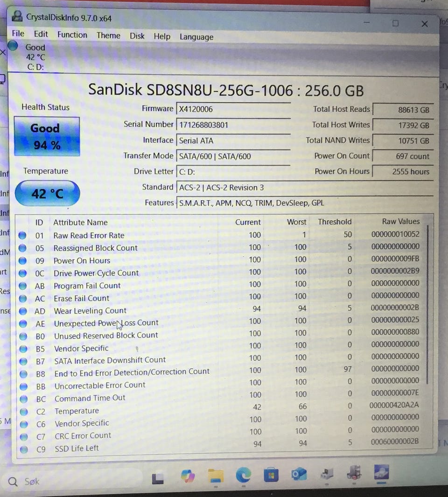This screenshot has width=448, height=497.
Task: Click raw value 000000010052
Action: click(x=395, y=234)
